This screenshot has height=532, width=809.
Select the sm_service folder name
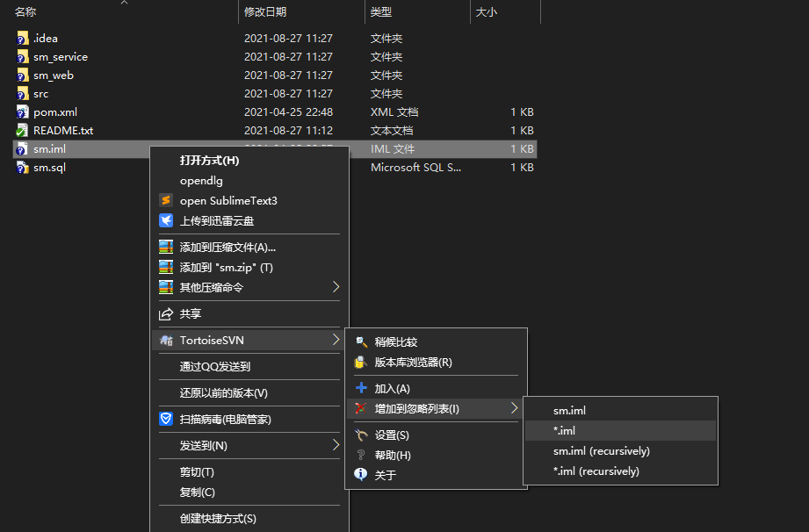click(61, 57)
